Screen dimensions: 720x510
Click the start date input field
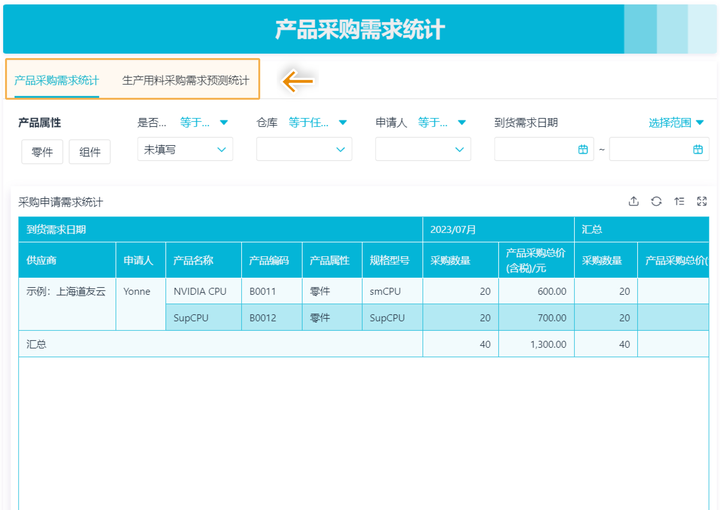coord(535,149)
